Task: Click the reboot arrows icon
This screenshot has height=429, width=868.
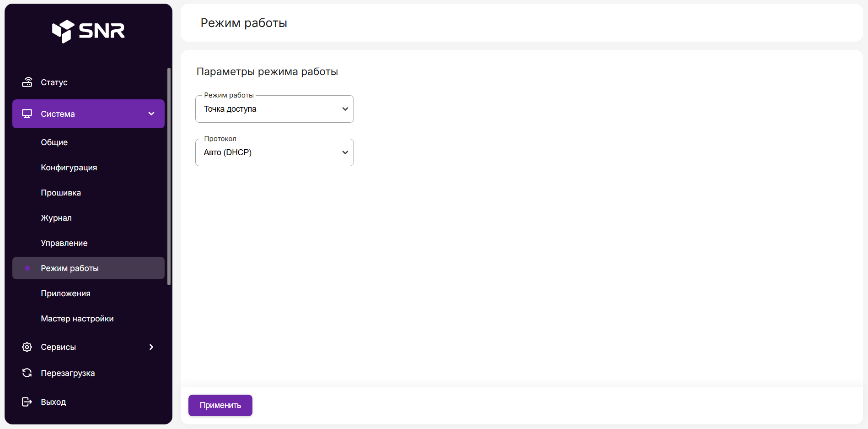Action: tap(27, 373)
